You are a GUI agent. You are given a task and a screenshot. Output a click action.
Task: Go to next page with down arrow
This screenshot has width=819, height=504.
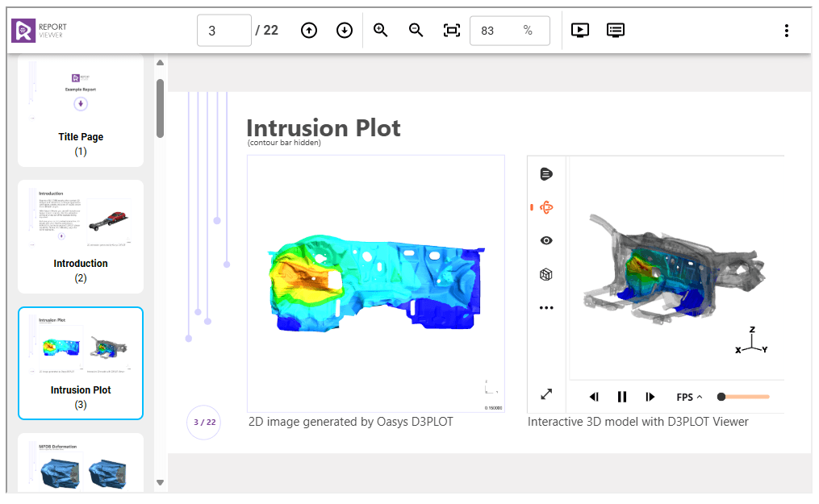coord(345,31)
